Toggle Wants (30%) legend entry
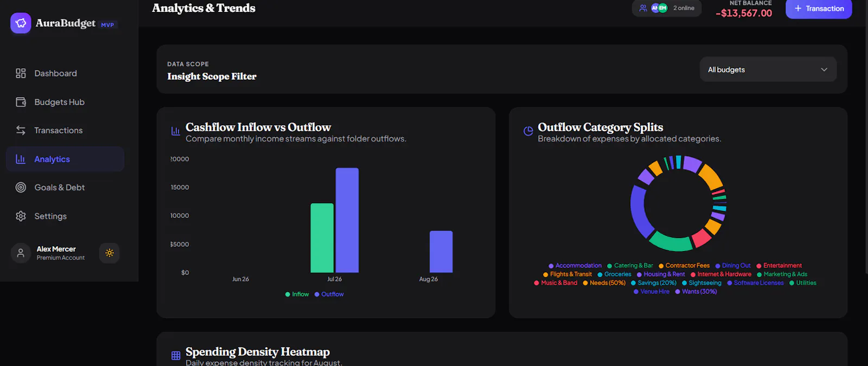868x366 pixels. [x=696, y=292]
